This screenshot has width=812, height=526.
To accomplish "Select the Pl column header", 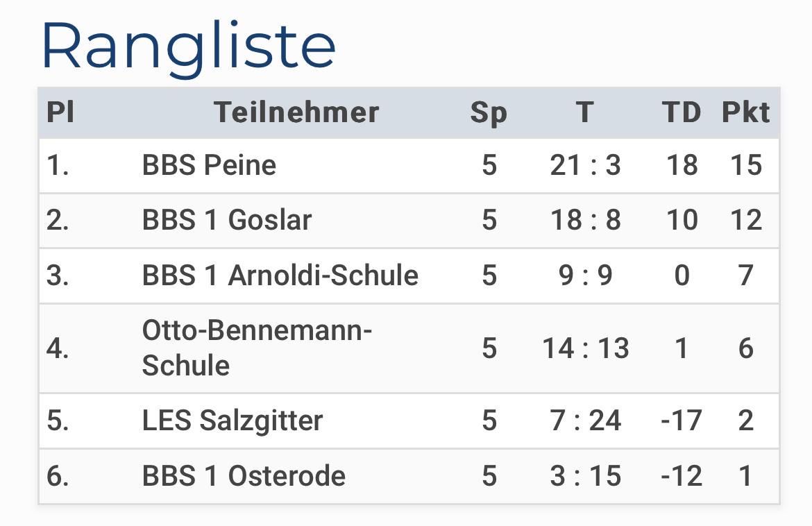I will pos(60,112).
